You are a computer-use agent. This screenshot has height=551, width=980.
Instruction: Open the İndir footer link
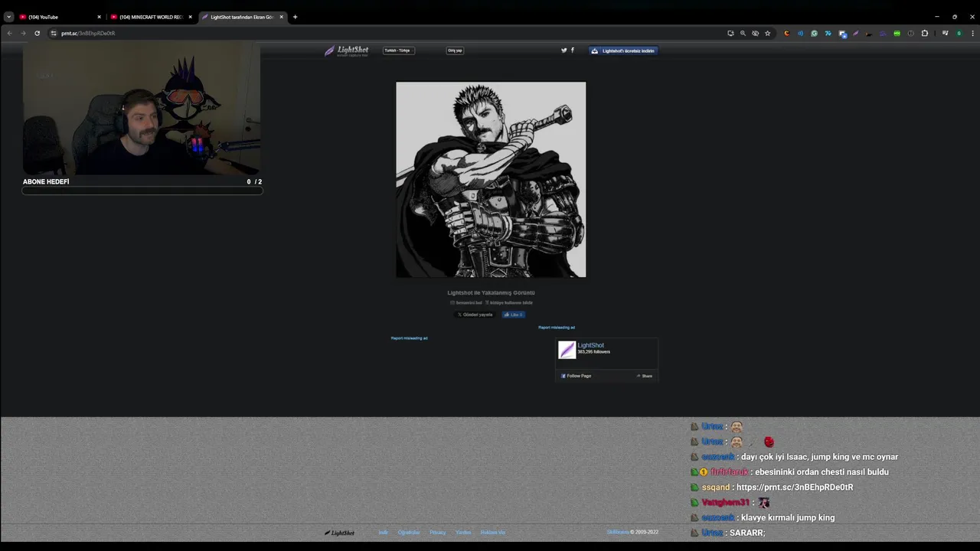click(x=383, y=533)
